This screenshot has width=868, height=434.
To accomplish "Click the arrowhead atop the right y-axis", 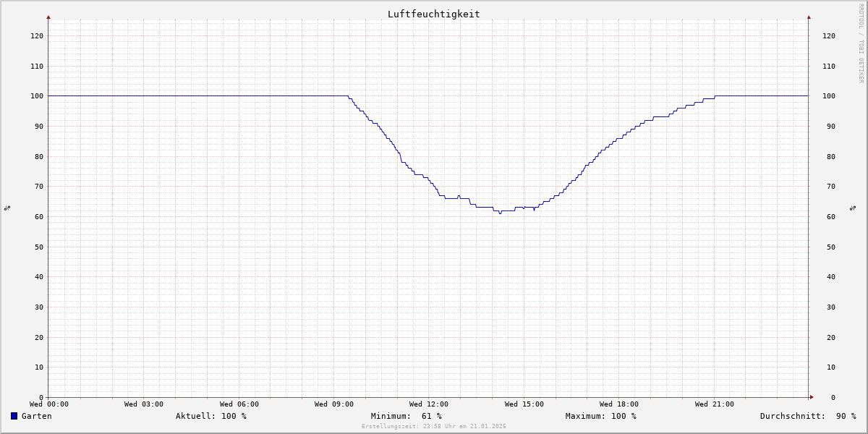I will point(809,17).
